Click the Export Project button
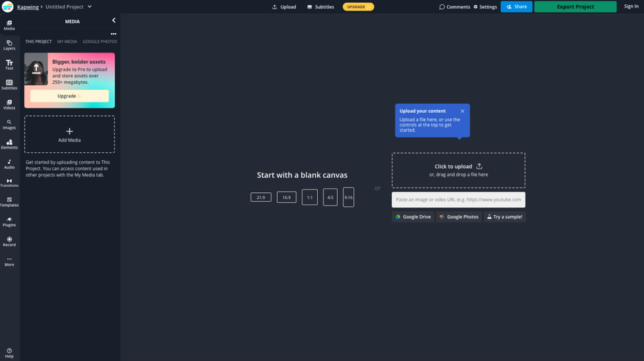Image resolution: width=644 pixels, height=361 pixels. point(575,7)
